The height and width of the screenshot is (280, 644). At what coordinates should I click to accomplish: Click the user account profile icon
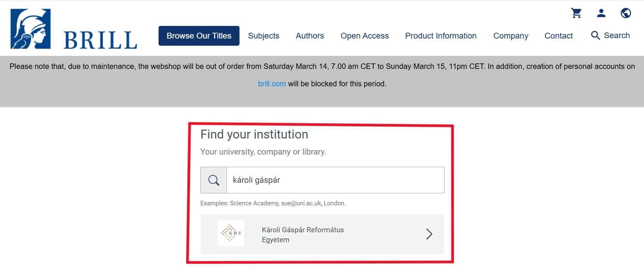pyautogui.click(x=601, y=13)
